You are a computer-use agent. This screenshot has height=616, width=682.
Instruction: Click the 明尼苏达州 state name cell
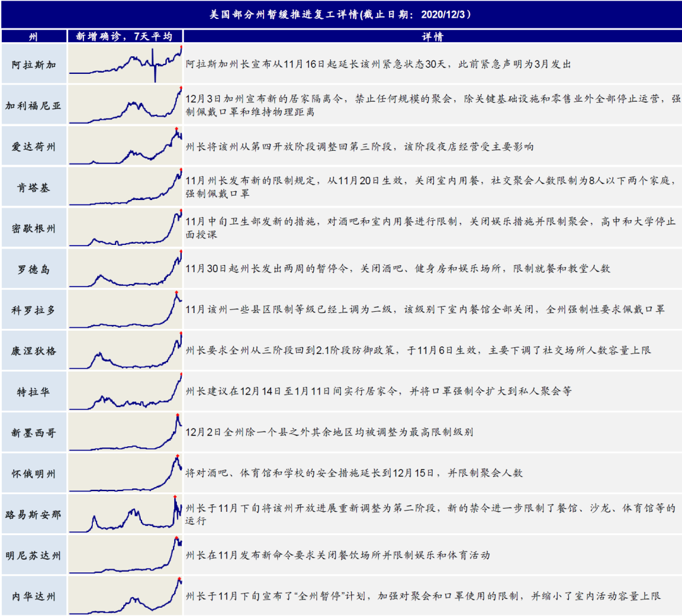click(33, 555)
